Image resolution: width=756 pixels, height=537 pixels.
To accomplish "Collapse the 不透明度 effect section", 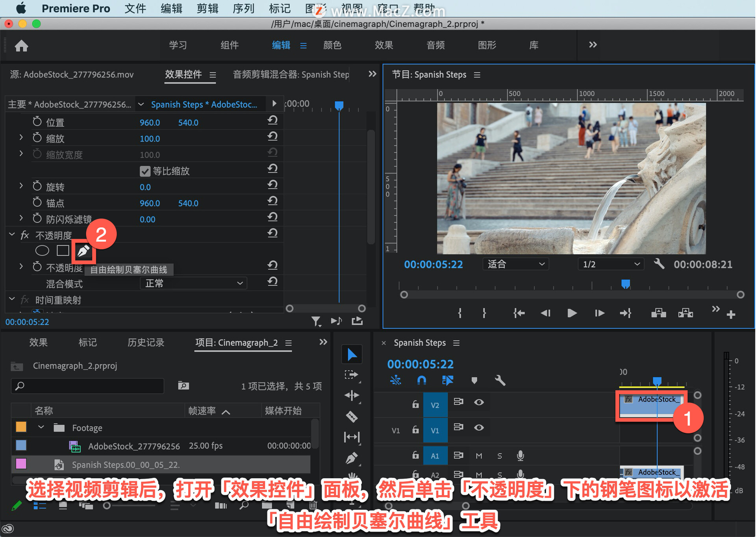I will [x=12, y=235].
